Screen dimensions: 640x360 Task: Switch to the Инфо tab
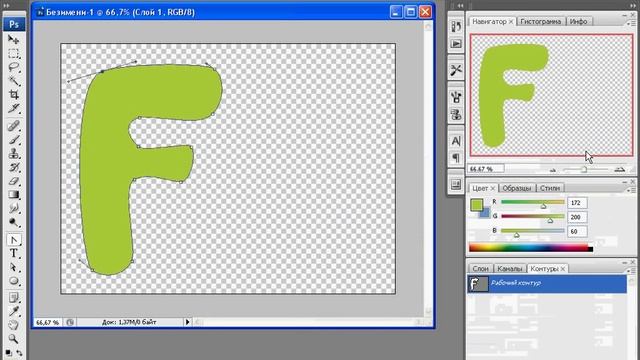point(578,22)
